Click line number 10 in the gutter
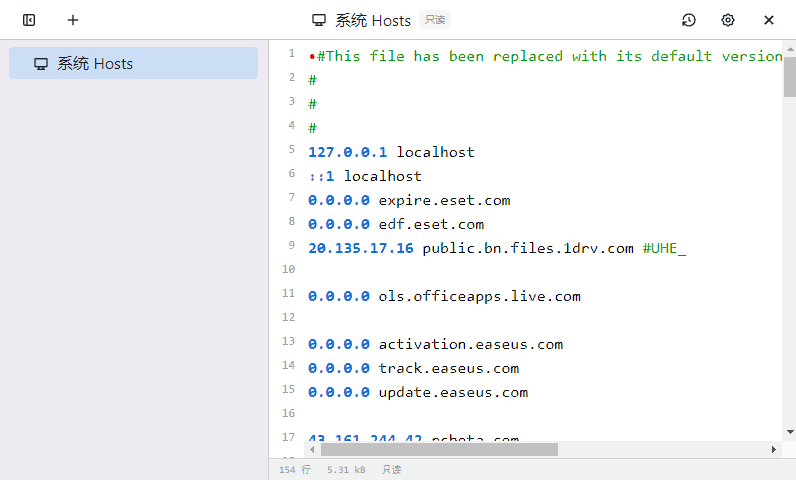 click(x=288, y=269)
